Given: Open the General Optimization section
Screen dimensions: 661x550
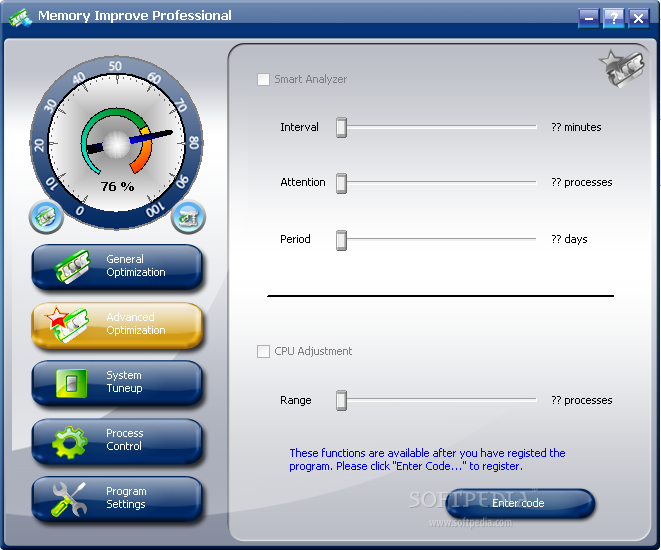Looking at the screenshot, I should point(117,266).
